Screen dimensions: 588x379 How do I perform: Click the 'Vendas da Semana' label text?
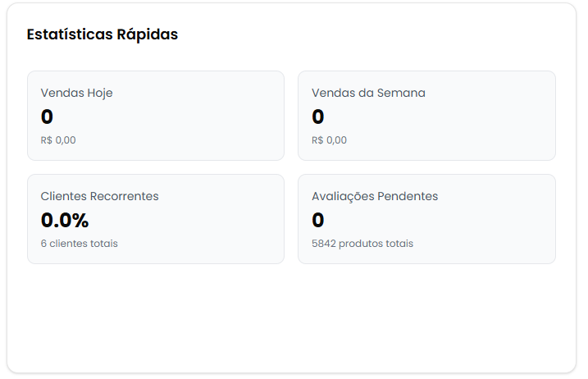[x=368, y=93]
